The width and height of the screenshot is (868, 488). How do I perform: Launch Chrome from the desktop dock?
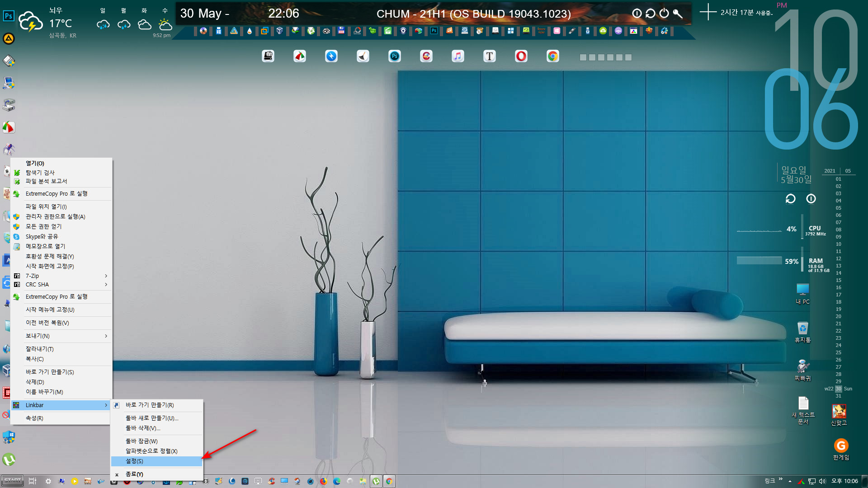pos(553,56)
